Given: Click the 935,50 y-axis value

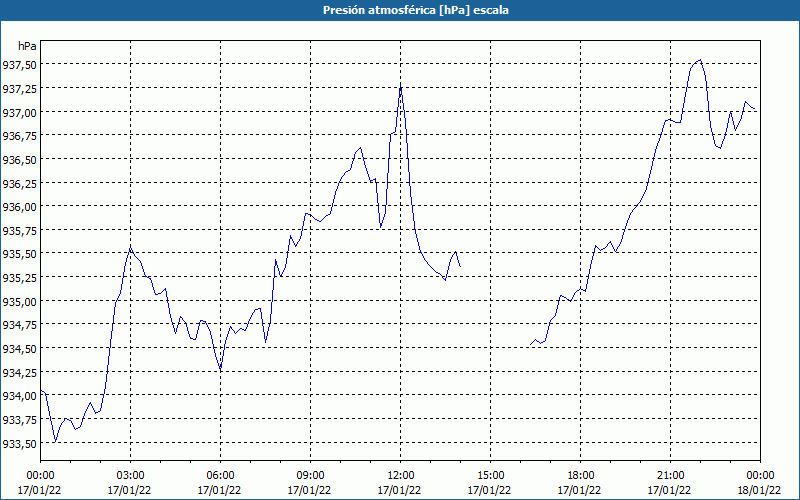Looking at the screenshot, I should coord(19,254).
